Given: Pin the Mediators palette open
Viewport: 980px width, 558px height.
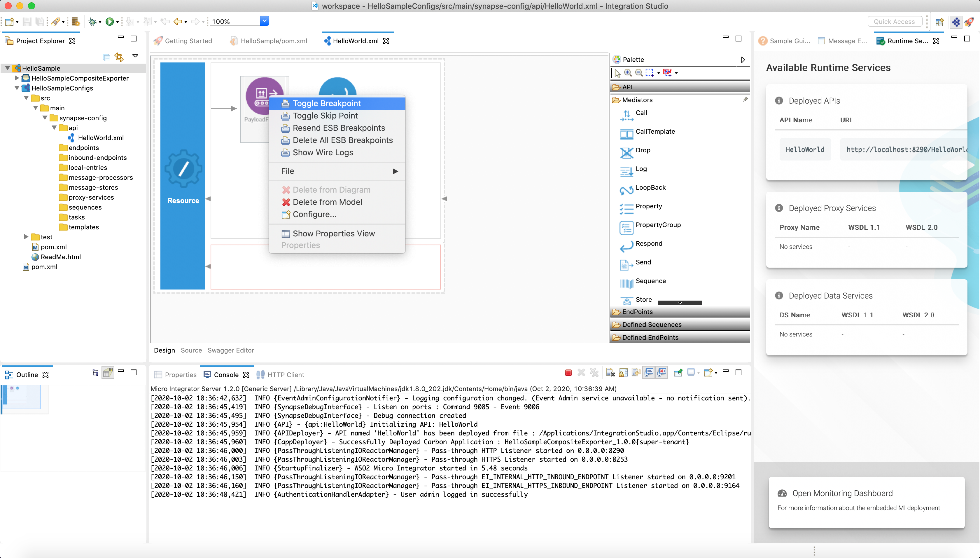Looking at the screenshot, I should pyautogui.click(x=745, y=99).
